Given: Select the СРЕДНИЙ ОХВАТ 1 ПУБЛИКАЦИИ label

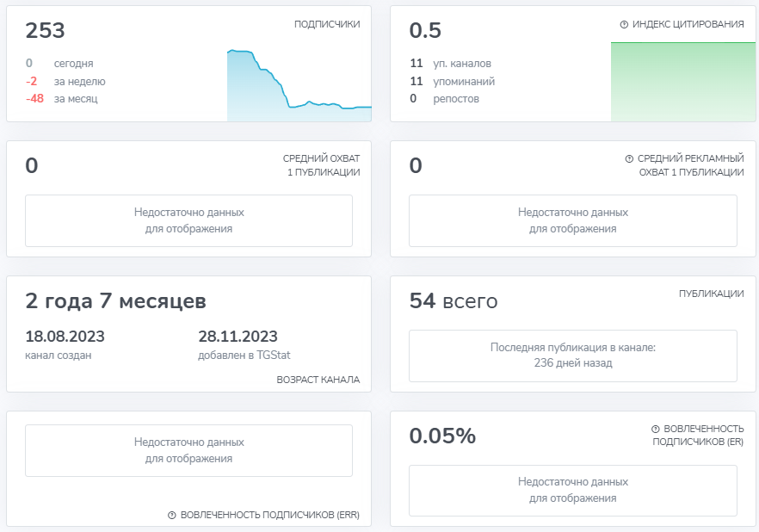Looking at the screenshot, I should pyautogui.click(x=321, y=165).
